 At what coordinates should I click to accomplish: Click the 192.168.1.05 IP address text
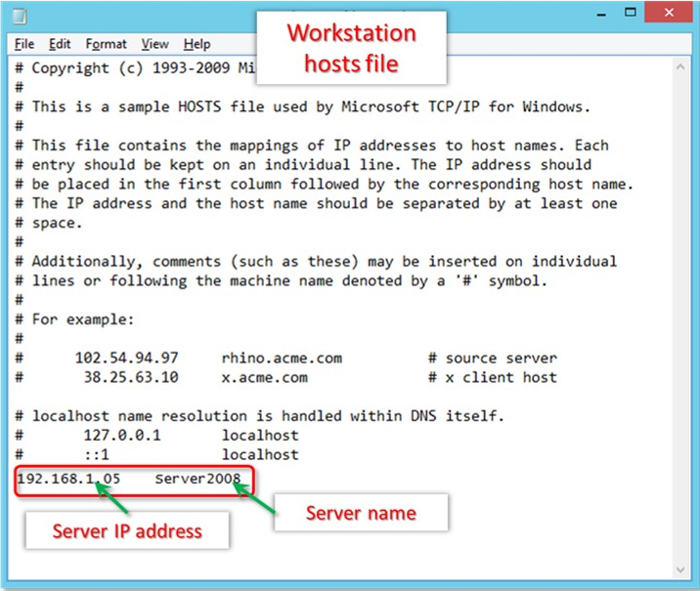[x=68, y=479]
